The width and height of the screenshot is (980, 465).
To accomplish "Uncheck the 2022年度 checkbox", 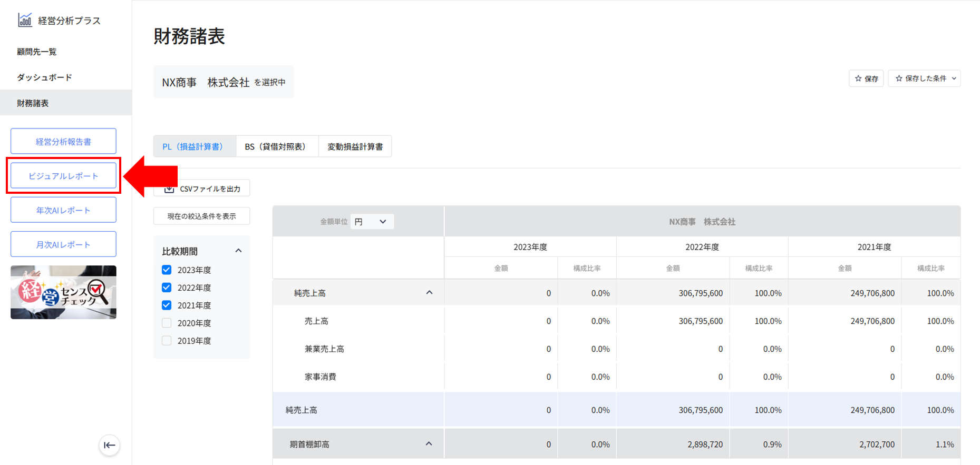I will 167,288.
